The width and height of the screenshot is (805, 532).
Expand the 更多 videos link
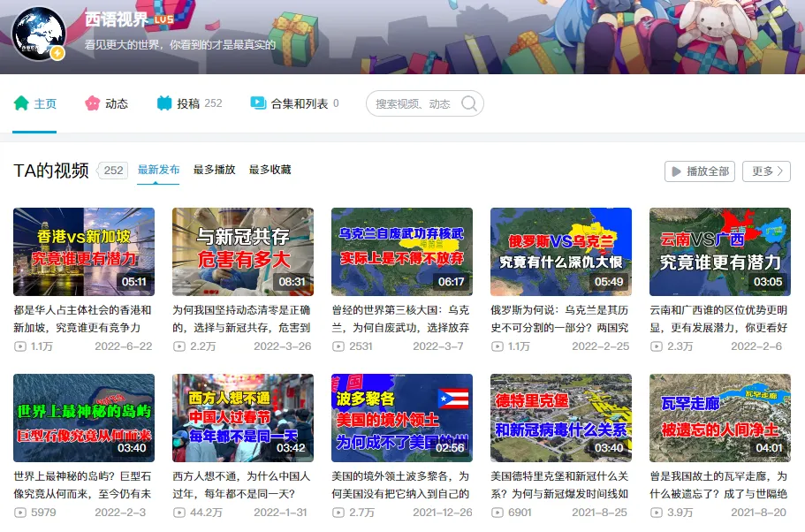coord(765,171)
